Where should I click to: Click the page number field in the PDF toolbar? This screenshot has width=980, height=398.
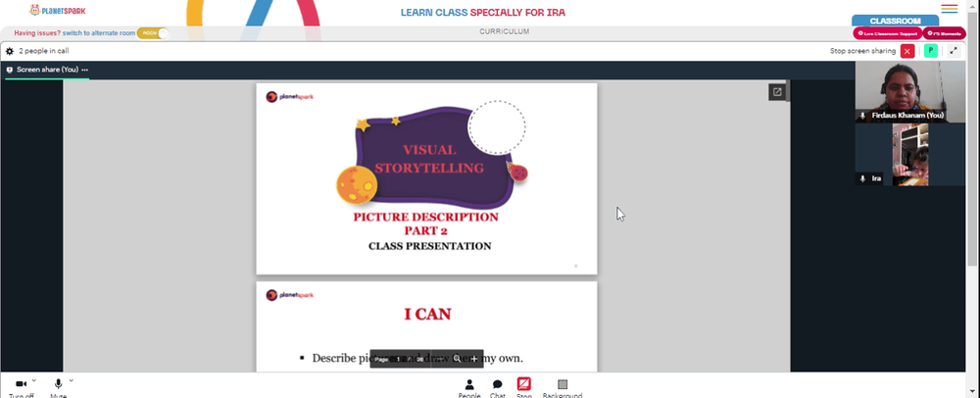click(398, 359)
